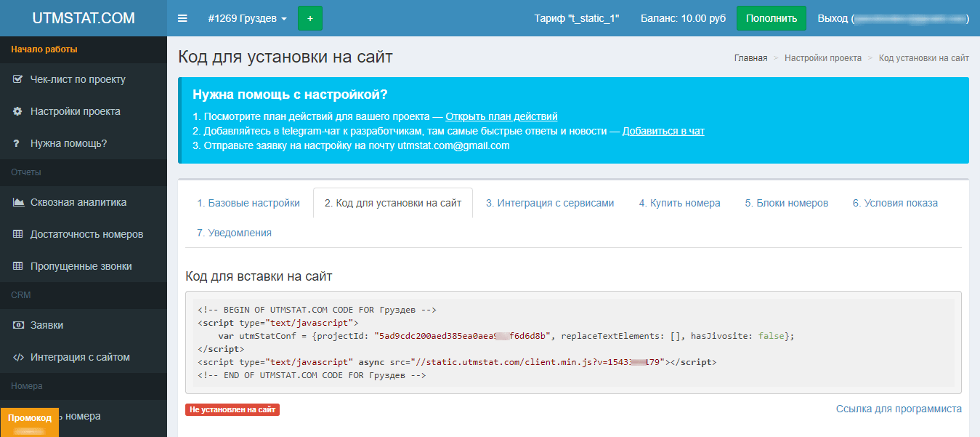
Task: Click the green plus add project button
Action: point(310,18)
